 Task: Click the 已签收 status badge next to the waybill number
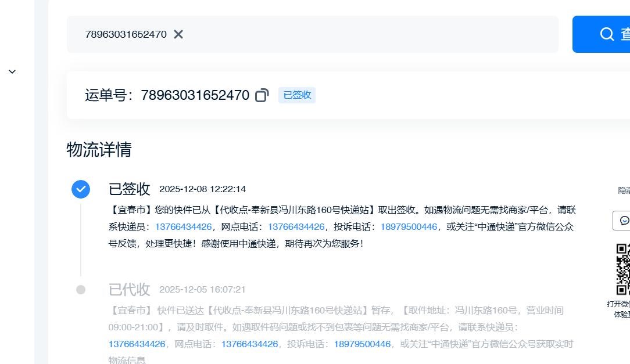tap(297, 95)
